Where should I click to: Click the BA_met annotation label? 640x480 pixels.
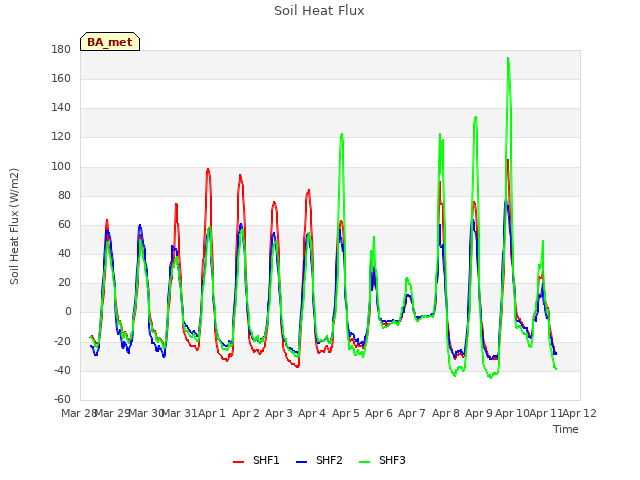[x=110, y=42]
